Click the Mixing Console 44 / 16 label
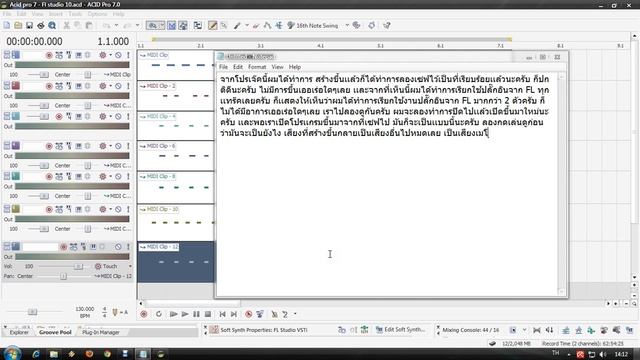This screenshot has height=360, width=640. 471,329
